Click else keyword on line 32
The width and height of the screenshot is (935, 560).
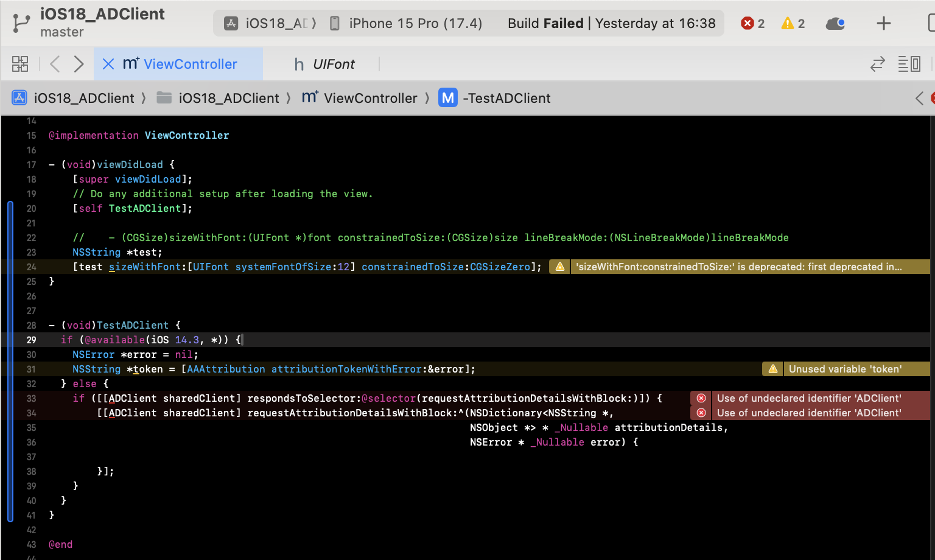click(85, 383)
